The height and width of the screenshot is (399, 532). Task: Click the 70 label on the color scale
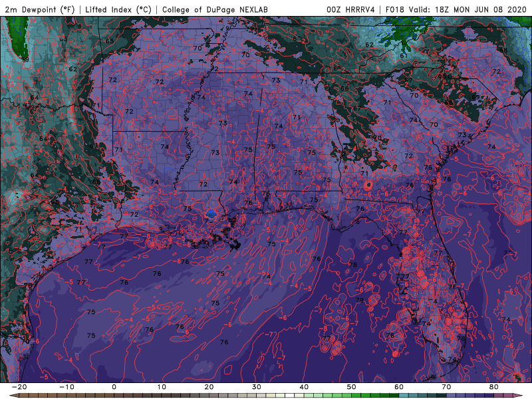click(446, 387)
